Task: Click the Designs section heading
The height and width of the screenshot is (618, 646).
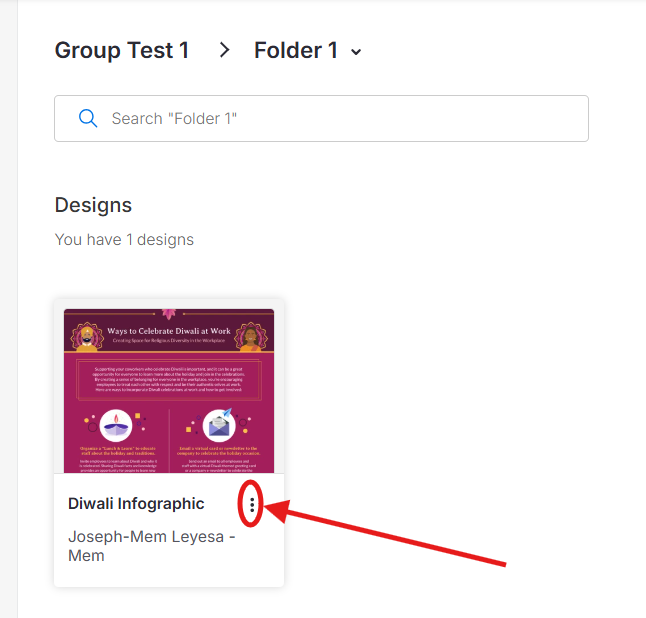Action: 93,205
